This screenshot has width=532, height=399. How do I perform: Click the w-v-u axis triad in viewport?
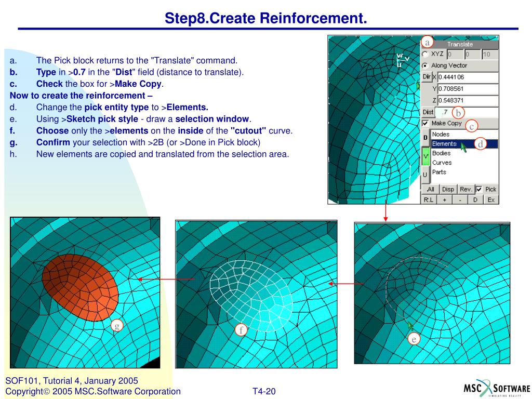[x=403, y=60]
